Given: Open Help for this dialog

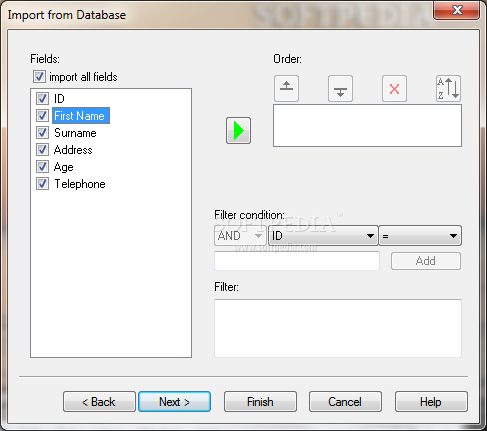Looking at the screenshot, I should point(431,402).
